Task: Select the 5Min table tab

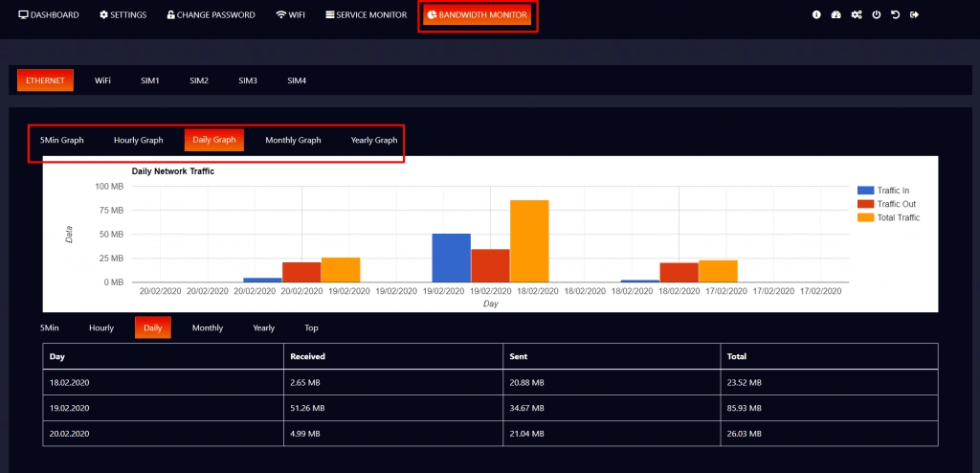Action: tap(50, 327)
